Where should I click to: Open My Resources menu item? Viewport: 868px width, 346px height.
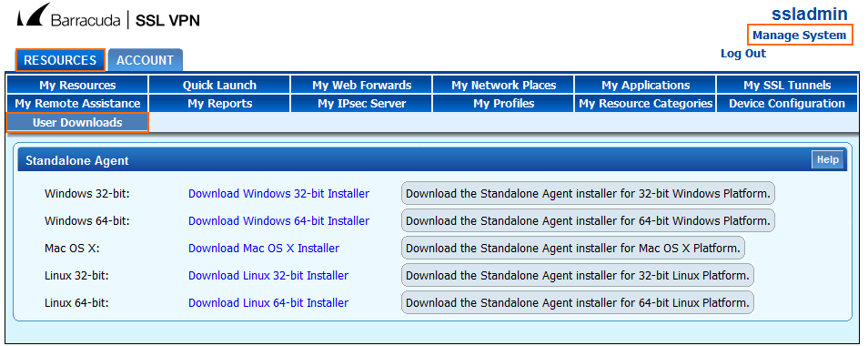click(77, 86)
